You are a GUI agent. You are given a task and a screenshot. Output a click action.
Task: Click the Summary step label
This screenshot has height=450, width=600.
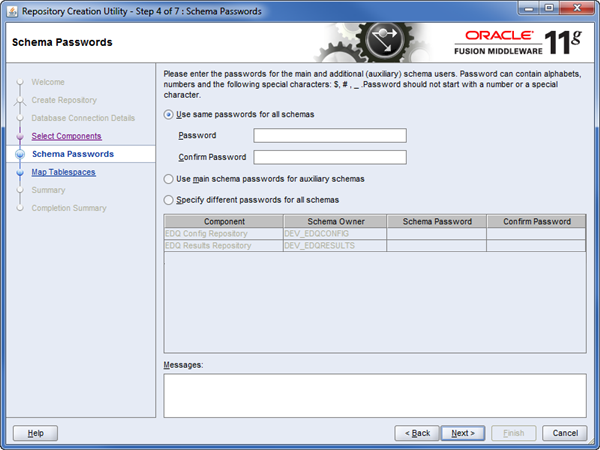48,190
